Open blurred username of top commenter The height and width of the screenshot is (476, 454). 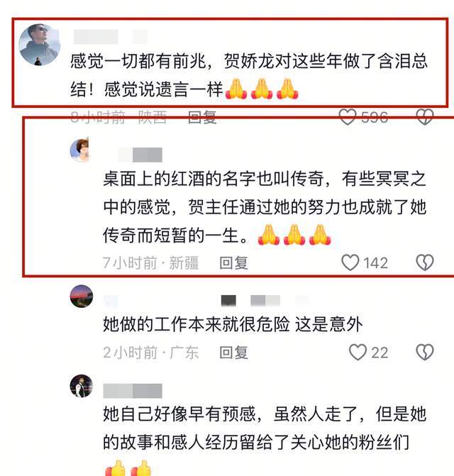click(x=111, y=37)
